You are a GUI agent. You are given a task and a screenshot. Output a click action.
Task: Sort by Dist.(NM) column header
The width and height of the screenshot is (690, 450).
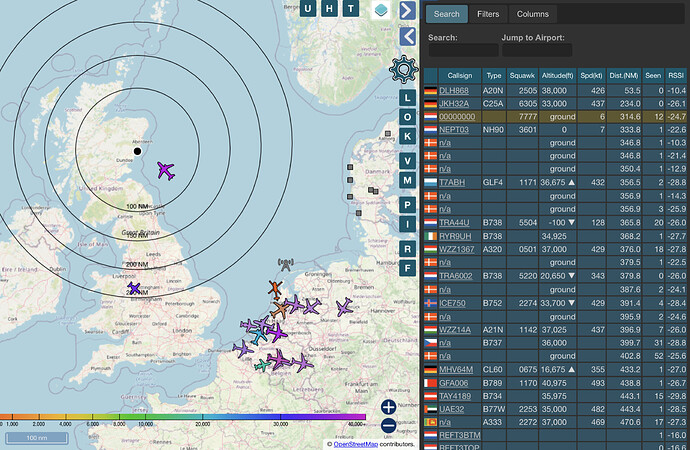(624, 76)
